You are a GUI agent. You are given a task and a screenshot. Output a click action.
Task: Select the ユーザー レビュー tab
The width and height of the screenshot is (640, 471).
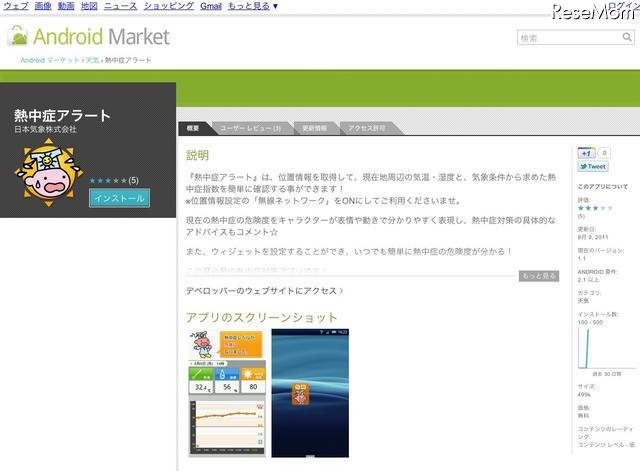coord(251,128)
